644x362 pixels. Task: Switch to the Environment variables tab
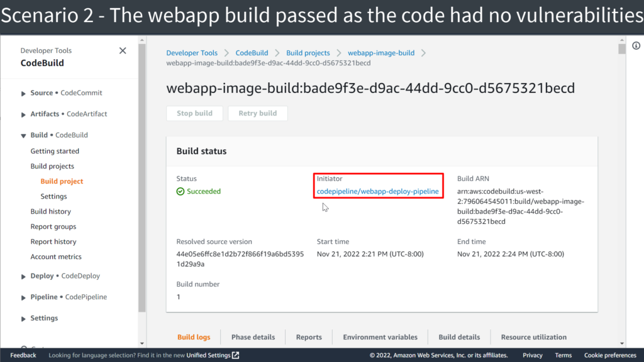(380, 337)
